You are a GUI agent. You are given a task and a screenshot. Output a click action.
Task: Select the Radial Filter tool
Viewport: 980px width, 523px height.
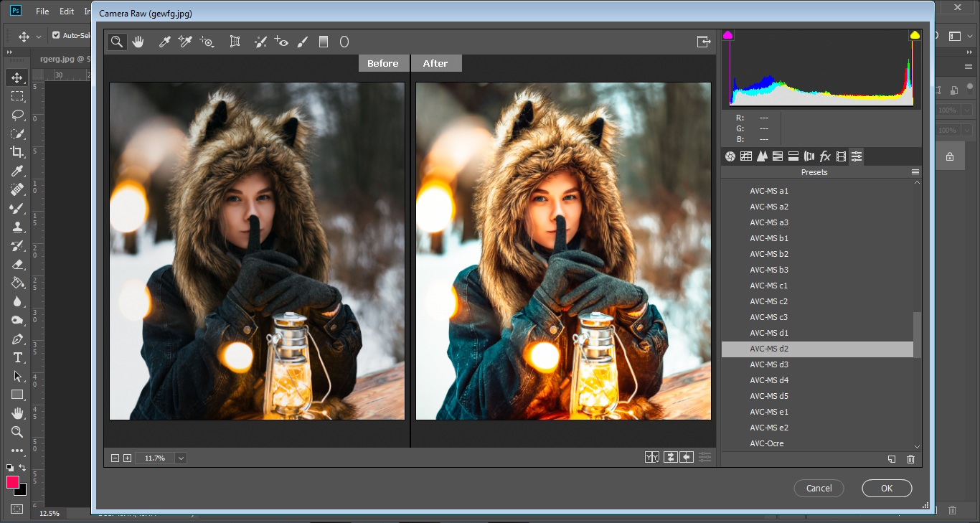(x=344, y=42)
